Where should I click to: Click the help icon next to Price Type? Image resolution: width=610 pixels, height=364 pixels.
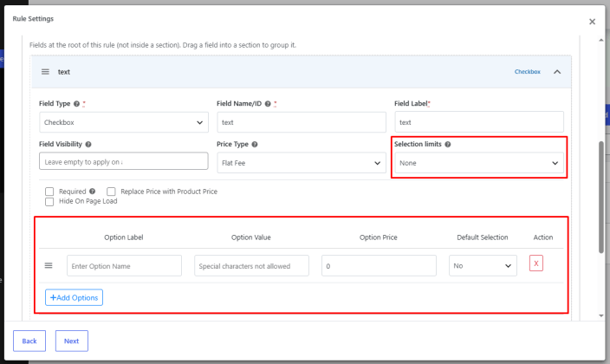click(255, 144)
